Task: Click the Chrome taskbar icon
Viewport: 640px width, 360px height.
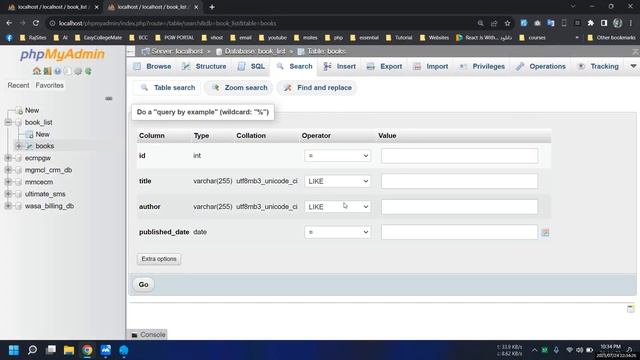Action: 87,350
